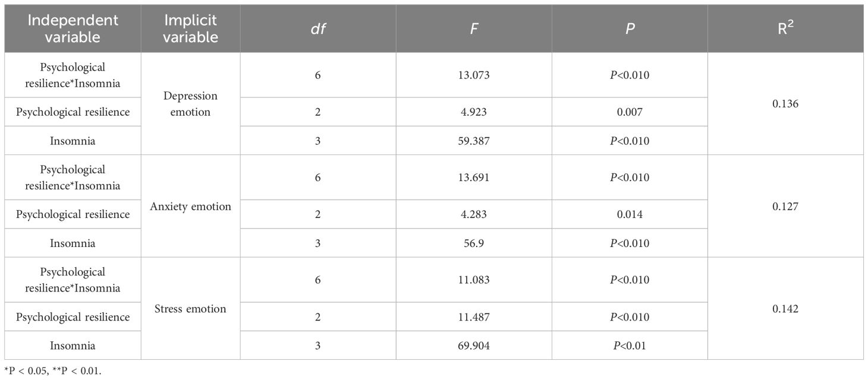868x380 pixels.
Task: Select the Stress emotion cell
Action: pyautogui.click(x=191, y=309)
